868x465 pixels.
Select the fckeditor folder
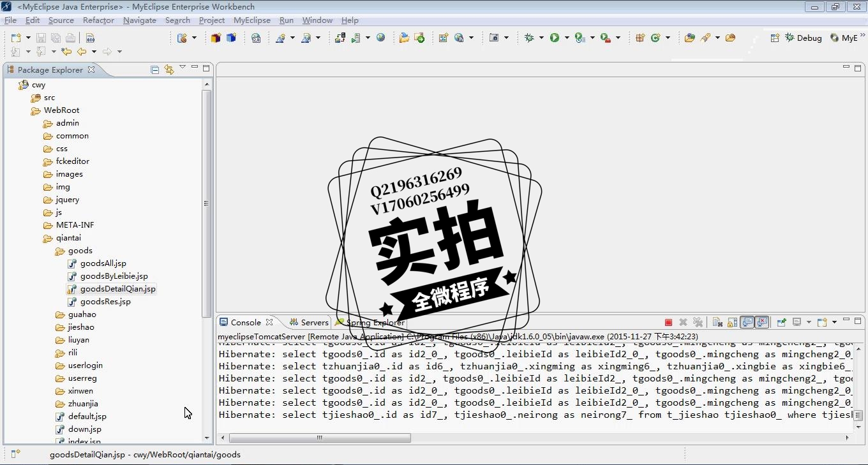tap(72, 161)
